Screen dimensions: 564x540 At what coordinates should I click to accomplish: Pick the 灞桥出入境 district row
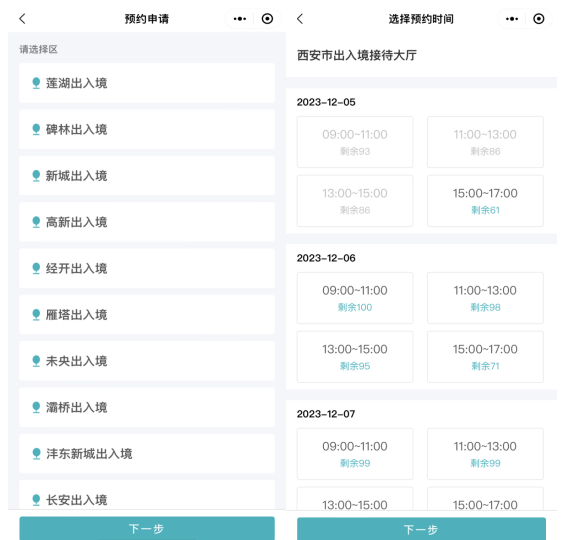(x=147, y=408)
